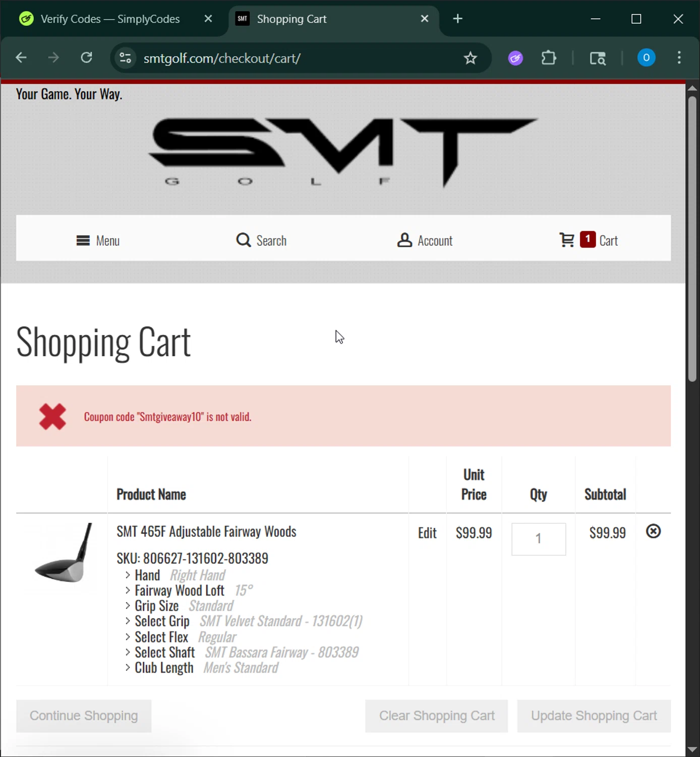The width and height of the screenshot is (700, 757).
Task: Click the Subtotal value $99.99
Action: click(607, 533)
